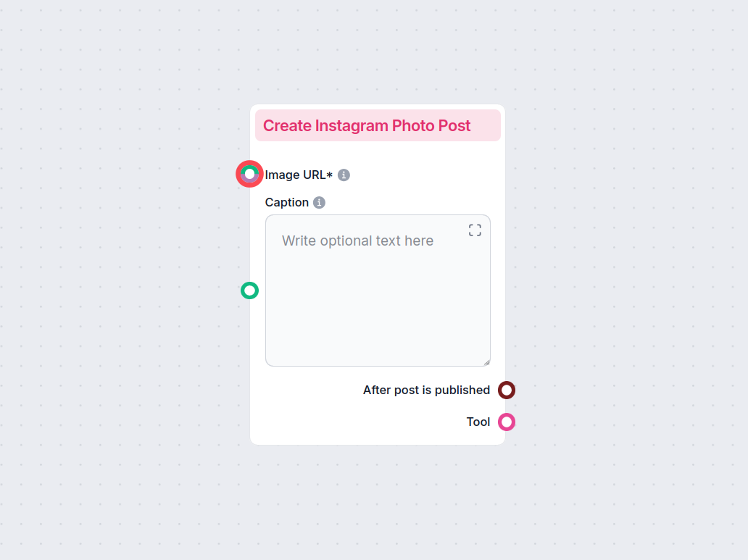
Task: Select the Create Instagram Photo Post title
Action: coord(367,125)
